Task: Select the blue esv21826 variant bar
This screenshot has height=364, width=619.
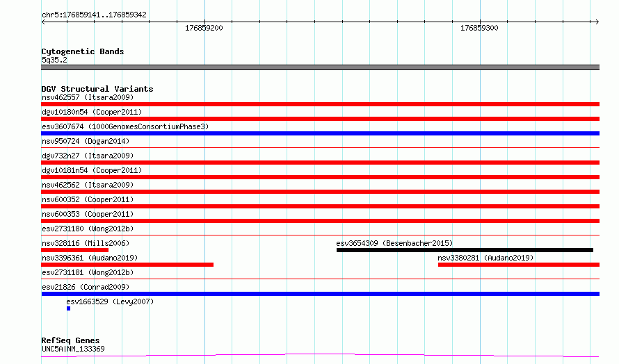Action: (x=320, y=294)
